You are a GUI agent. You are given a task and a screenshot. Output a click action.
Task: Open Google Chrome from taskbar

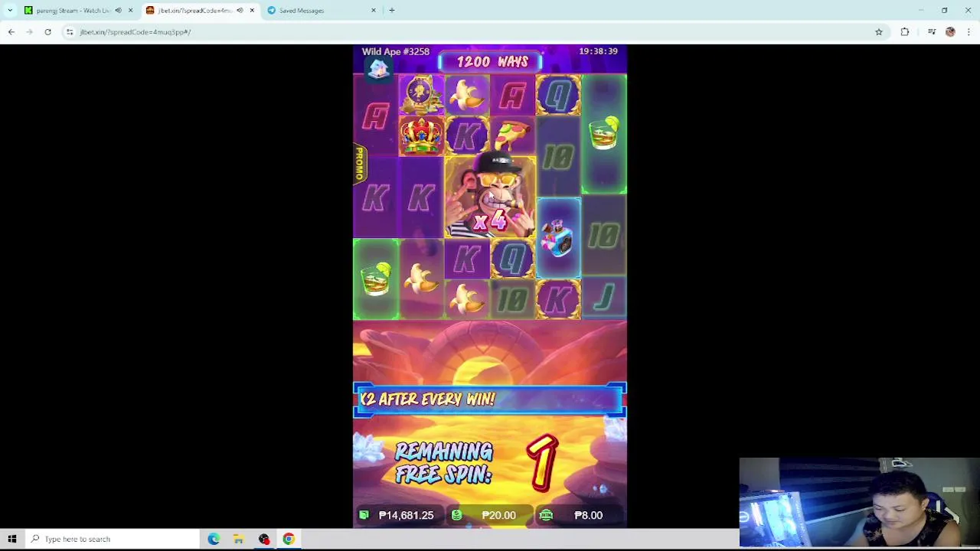point(289,539)
